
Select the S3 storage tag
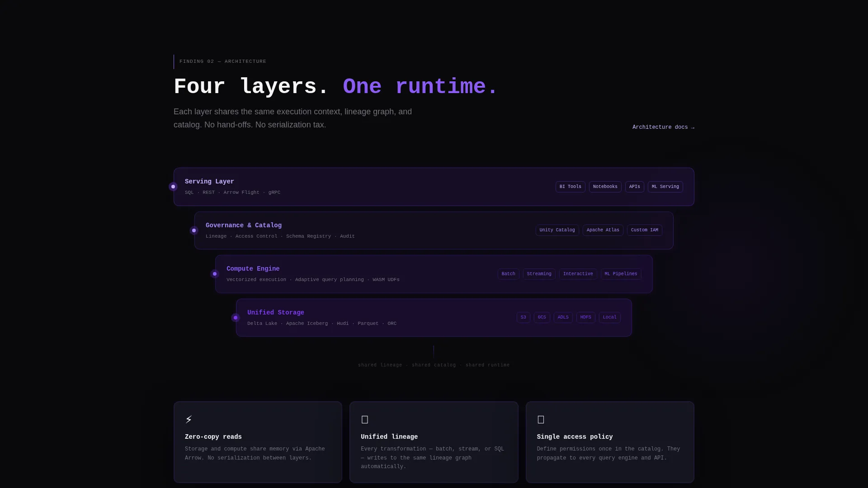(523, 317)
